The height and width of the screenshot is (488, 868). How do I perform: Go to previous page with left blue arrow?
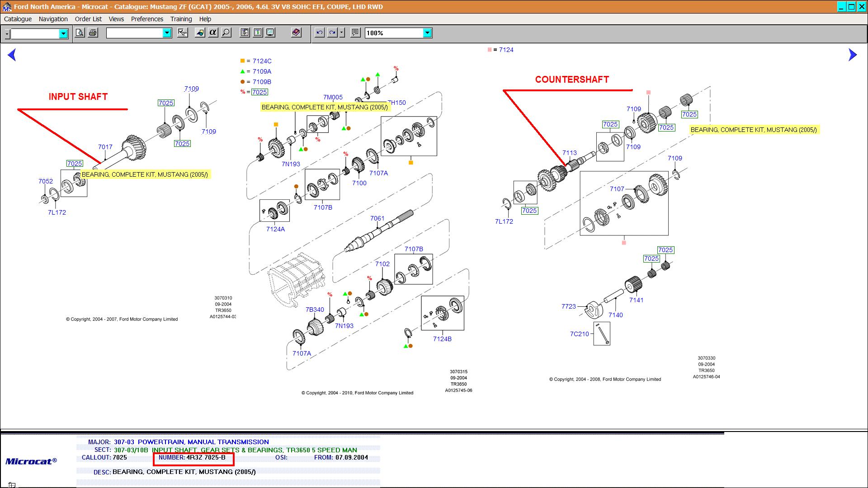pos(12,55)
